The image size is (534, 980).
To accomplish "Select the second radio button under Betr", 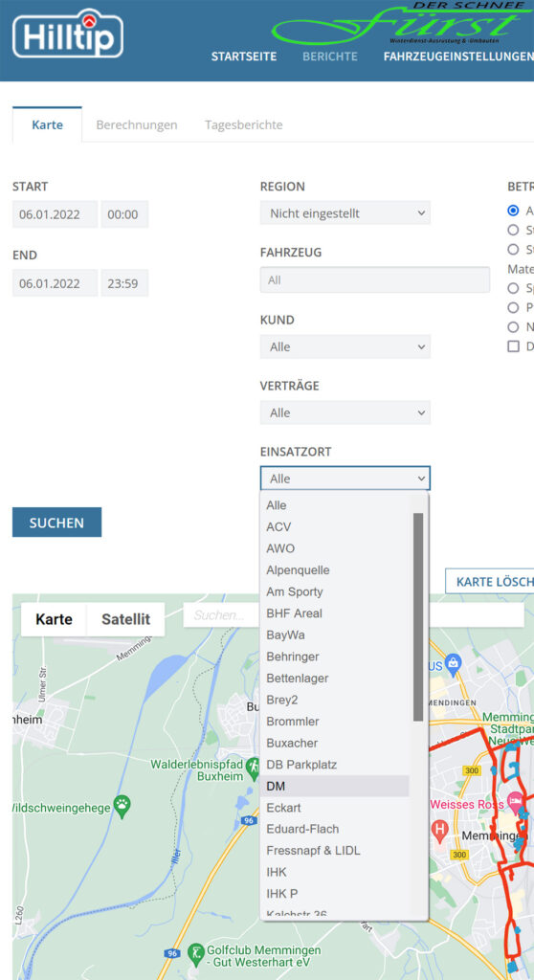I will 513,230.
